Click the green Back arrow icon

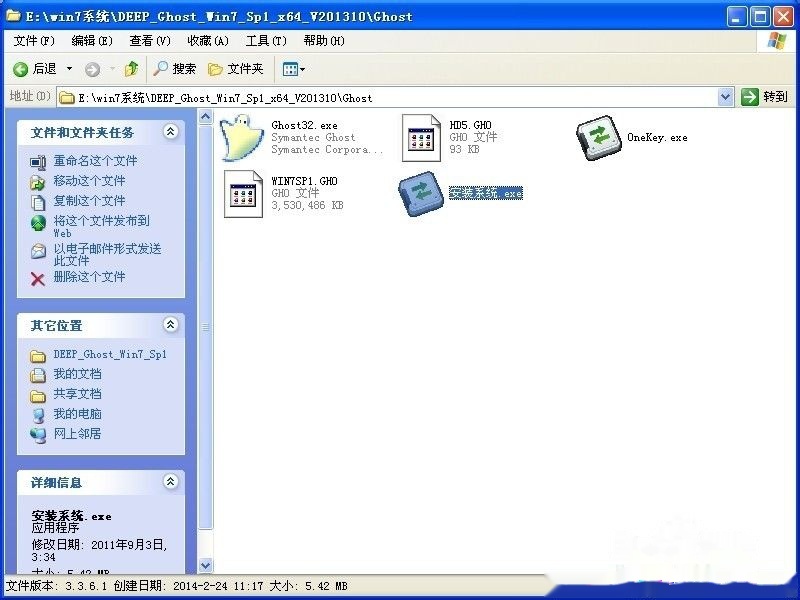pos(20,69)
